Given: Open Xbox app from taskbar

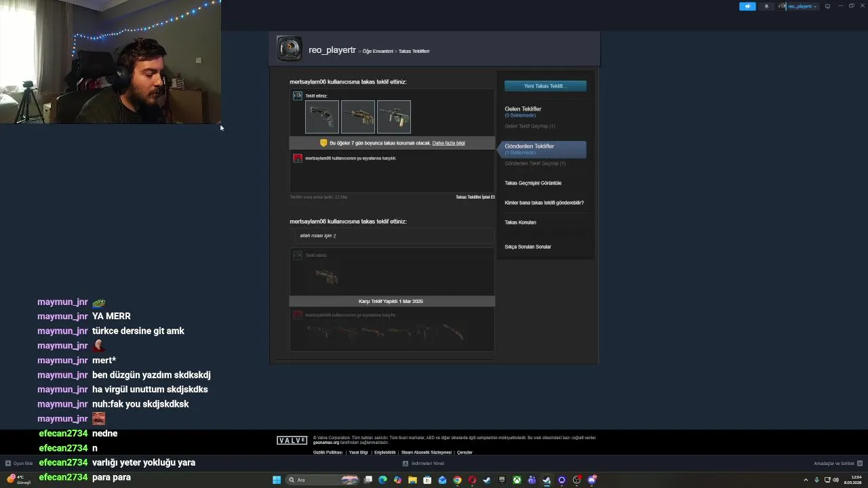Looking at the screenshot, I should [517, 480].
